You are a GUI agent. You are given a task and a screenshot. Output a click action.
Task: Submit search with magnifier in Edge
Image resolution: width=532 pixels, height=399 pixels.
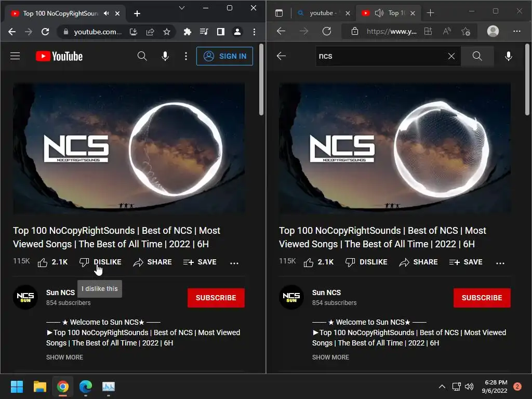click(477, 56)
